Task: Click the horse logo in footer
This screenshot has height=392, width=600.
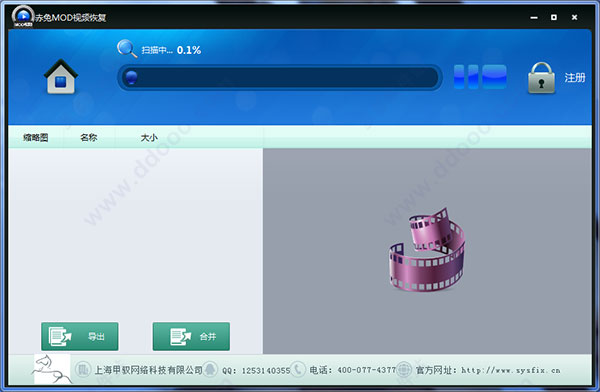Action: coord(52,369)
